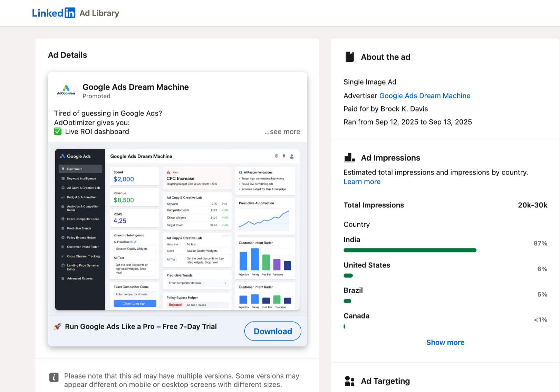Select the 6% value for United States
The height and width of the screenshot is (392, 560).
tap(542, 269)
